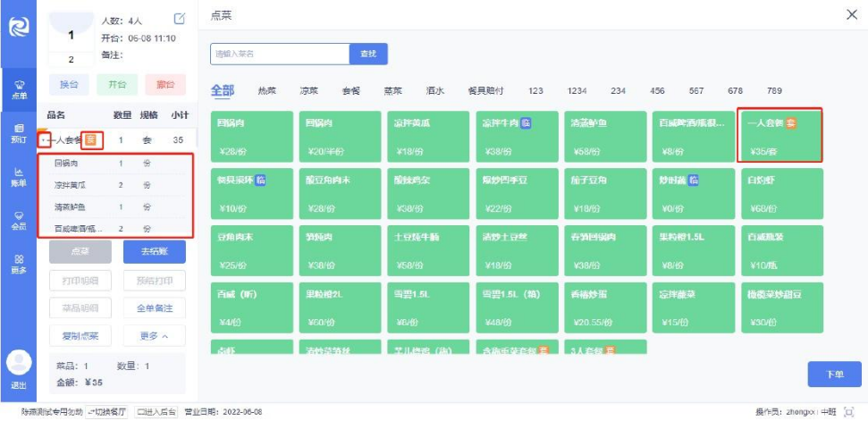The image size is (868, 421).
Task: Add the 清蒸鲈鱼 ¥58/份 dish card
Action: [605, 137]
